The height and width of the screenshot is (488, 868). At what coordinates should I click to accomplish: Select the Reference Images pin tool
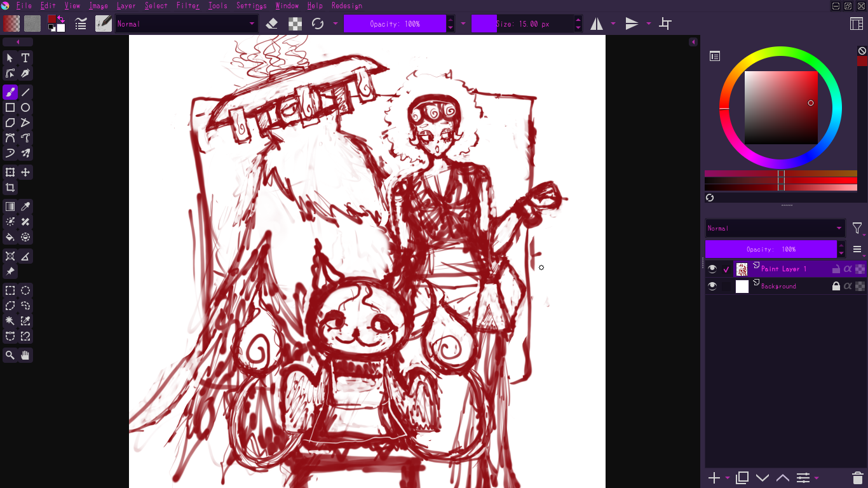click(10, 271)
